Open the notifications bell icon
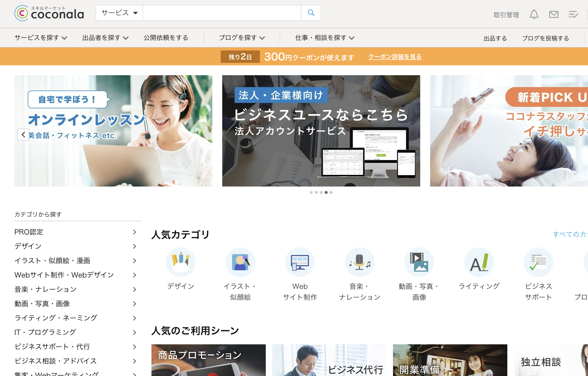588x376 pixels. (x=534, y=15)
